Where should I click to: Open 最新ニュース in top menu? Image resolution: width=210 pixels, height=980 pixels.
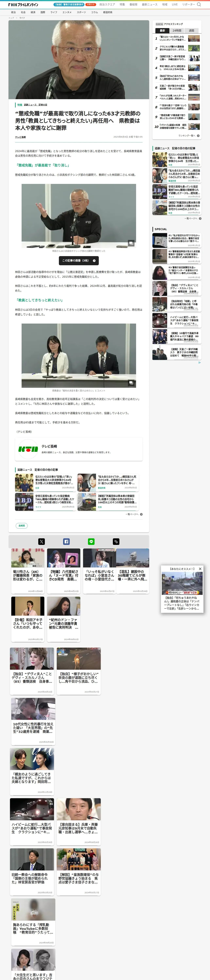[x=150, y=5]
